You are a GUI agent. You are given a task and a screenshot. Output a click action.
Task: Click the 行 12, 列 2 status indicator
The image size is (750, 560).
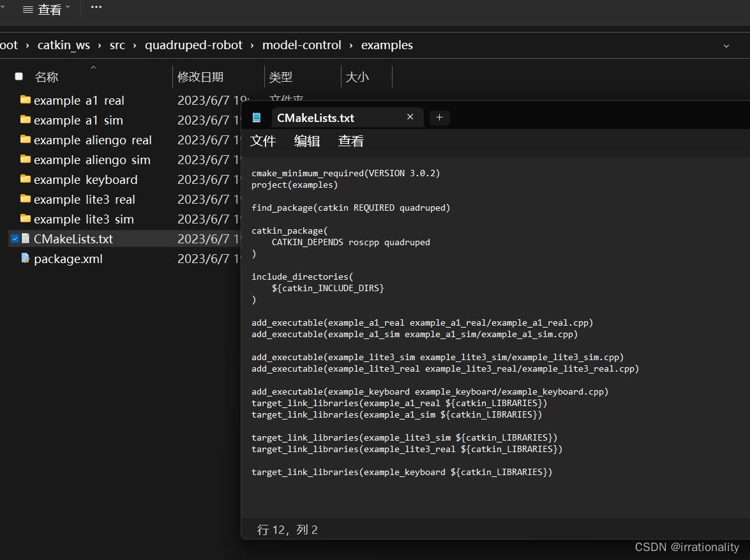[x=288, y=529]
